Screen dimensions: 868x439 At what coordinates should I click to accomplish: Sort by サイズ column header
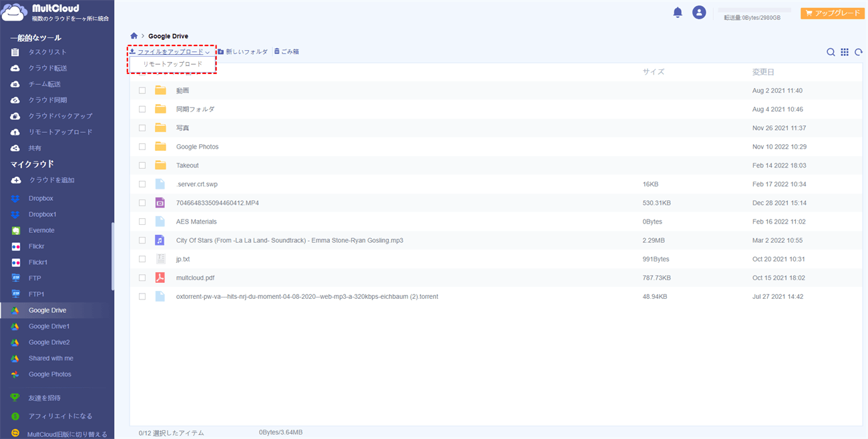pos(654,72)
